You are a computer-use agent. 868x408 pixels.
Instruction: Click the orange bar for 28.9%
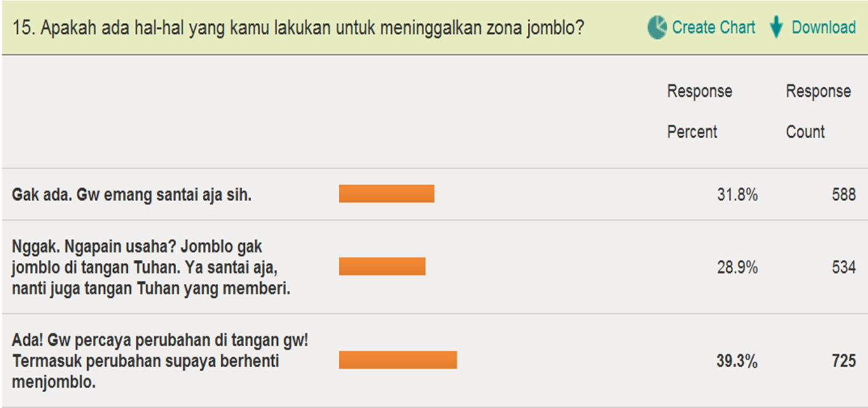[x=382, y=266]
